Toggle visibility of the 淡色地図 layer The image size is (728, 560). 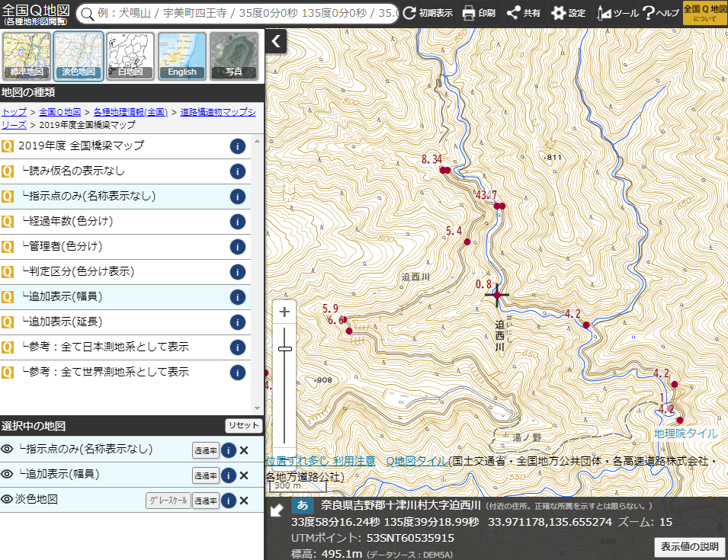click(x=8, y=501)
